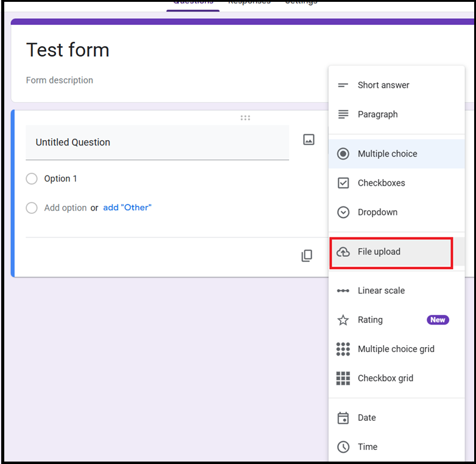Click the Add option text
The height and width of the screenshot is (464, 476).
click(x=65, y=208)
